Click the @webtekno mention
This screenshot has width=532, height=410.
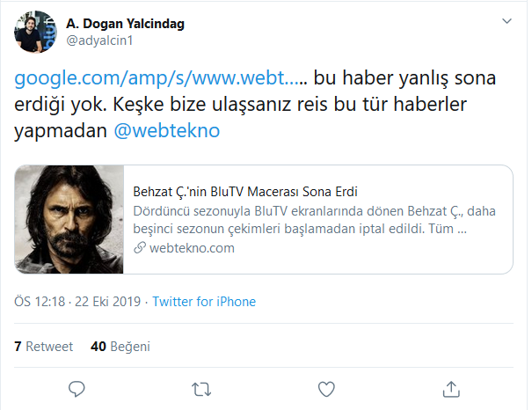tap(167, 130)
